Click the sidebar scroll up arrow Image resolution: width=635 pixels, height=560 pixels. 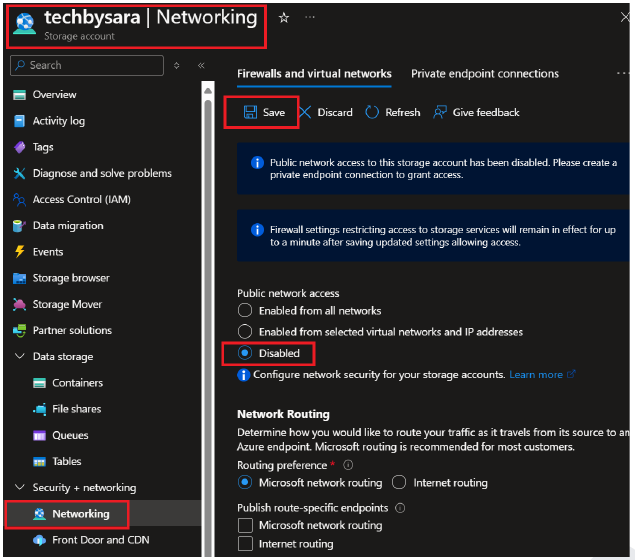point(208,91)
